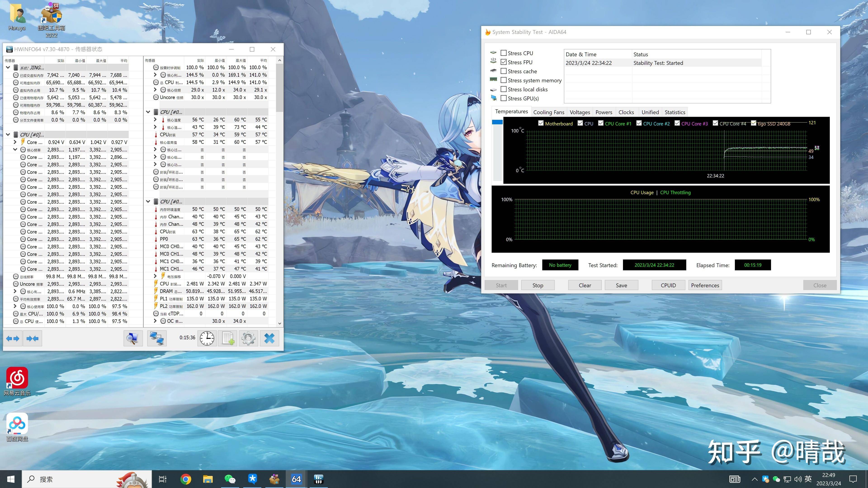Click Stop button in AIDA64
The width and height of the screenshot is (868, 488).
tap(538, 285)
